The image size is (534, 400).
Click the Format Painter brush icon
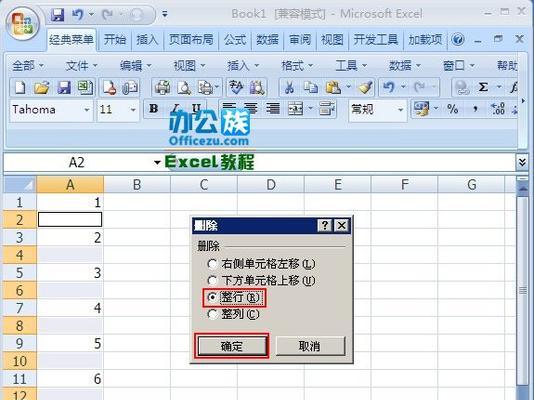[x=366, y=87]
